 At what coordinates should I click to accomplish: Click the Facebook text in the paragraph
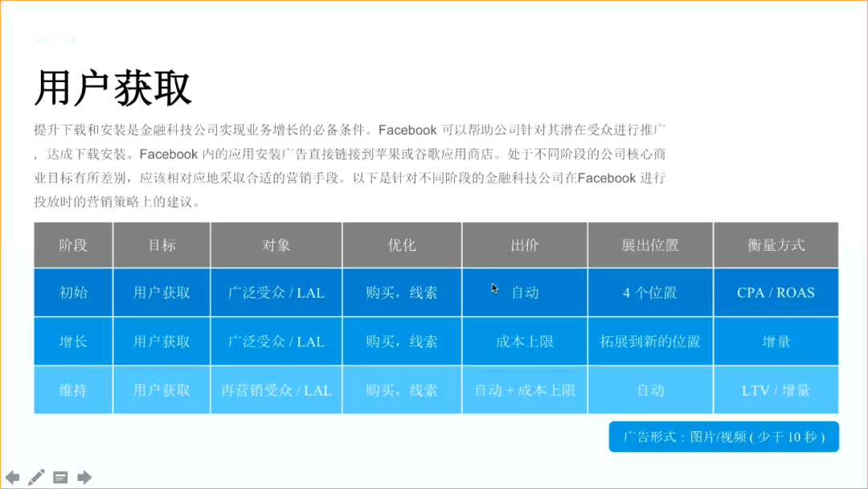(x=407, y=129)
